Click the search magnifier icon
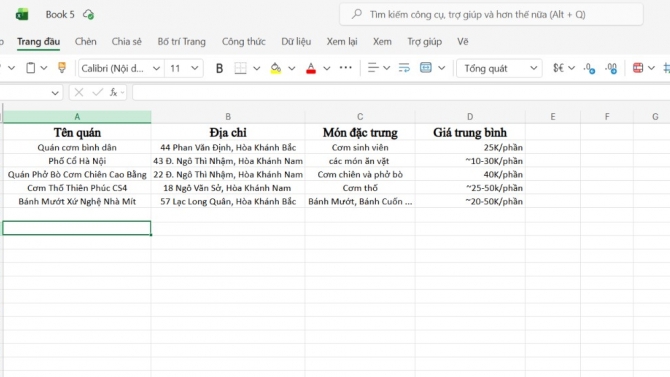The image size is (670, 377). pyautogui.click(x=356, y=15)
